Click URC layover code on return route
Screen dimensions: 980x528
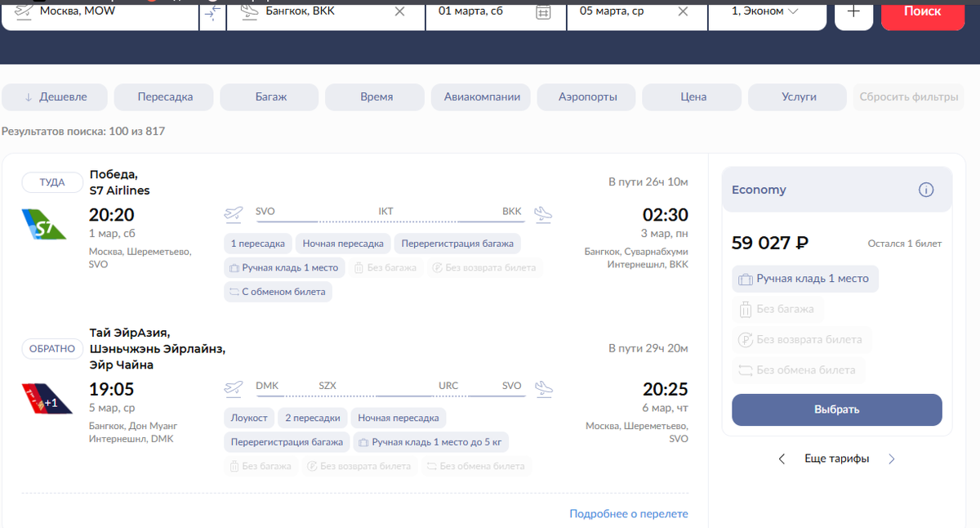[448, 386]
